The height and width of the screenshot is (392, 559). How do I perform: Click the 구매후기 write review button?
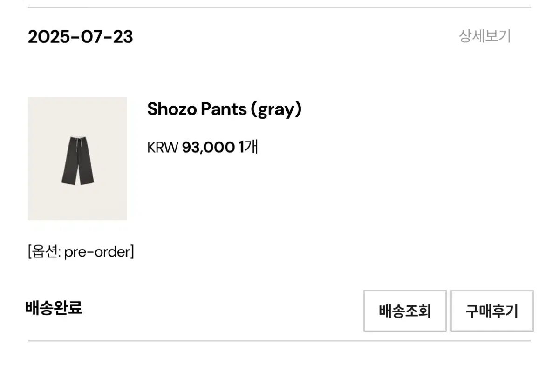point(491,311)
